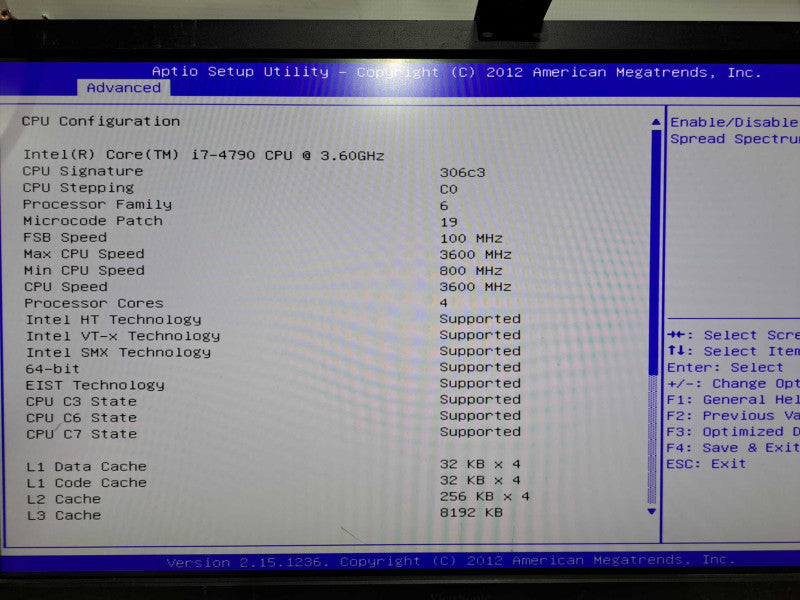This screenshot has width=800, height=600.
Task: Click the +/-: Change Opt hint
Action: coord(733,383)
